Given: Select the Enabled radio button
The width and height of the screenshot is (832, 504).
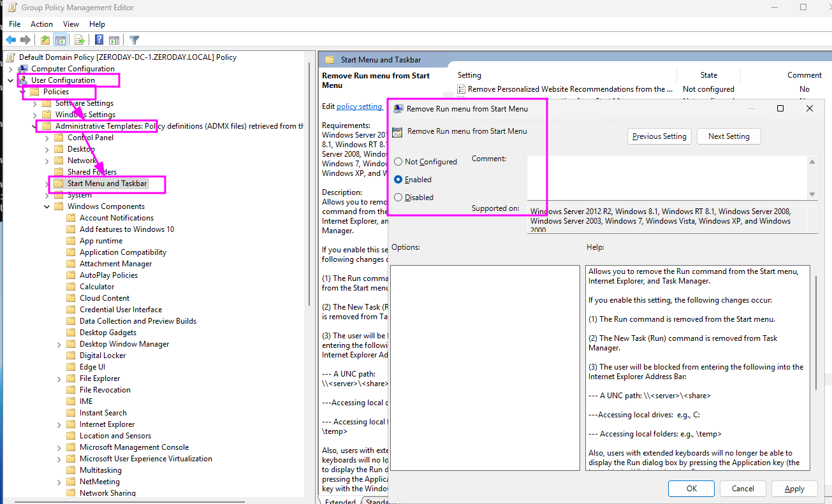Looking at the screenshot, I should [398, 180].
